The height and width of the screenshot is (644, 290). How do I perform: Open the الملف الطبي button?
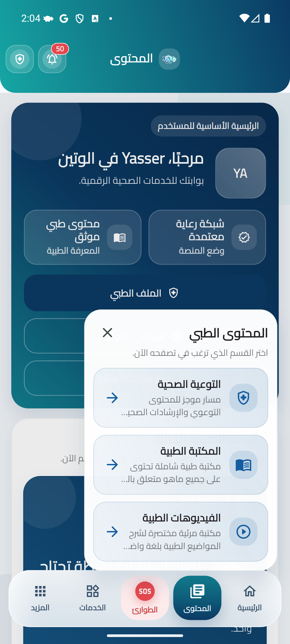(145, 293)
